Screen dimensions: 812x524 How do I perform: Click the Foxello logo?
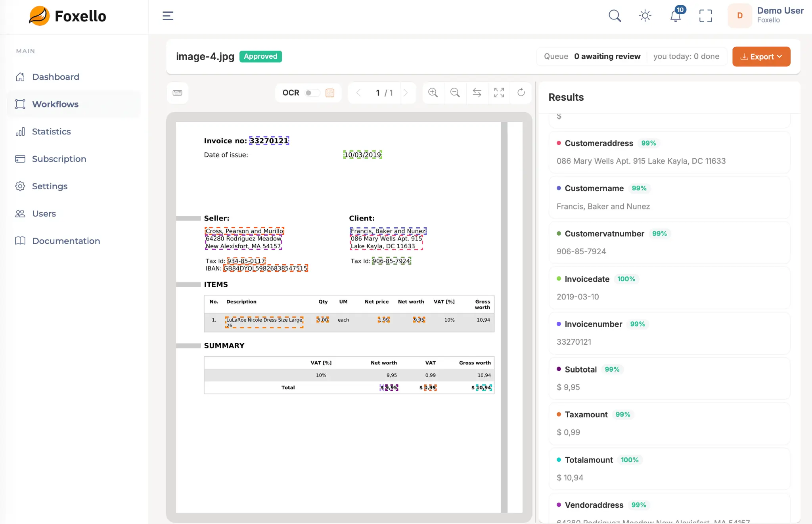click(67, 16)
